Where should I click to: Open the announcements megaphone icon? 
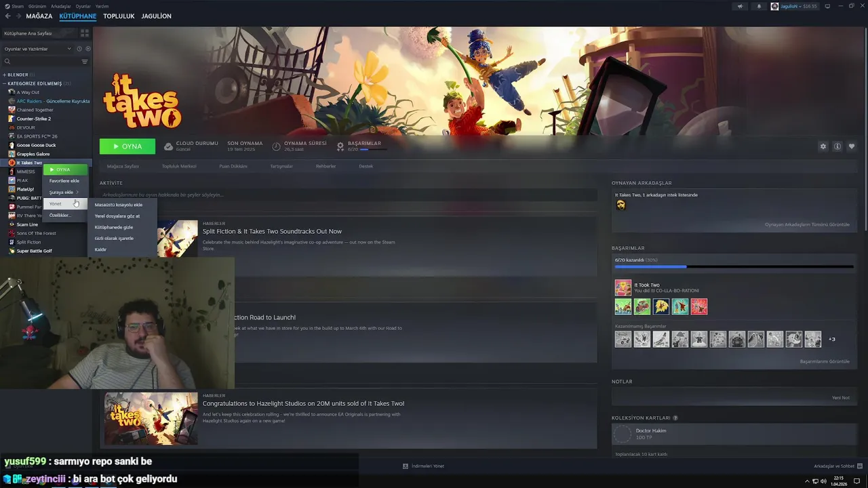(x=740, y=6)
